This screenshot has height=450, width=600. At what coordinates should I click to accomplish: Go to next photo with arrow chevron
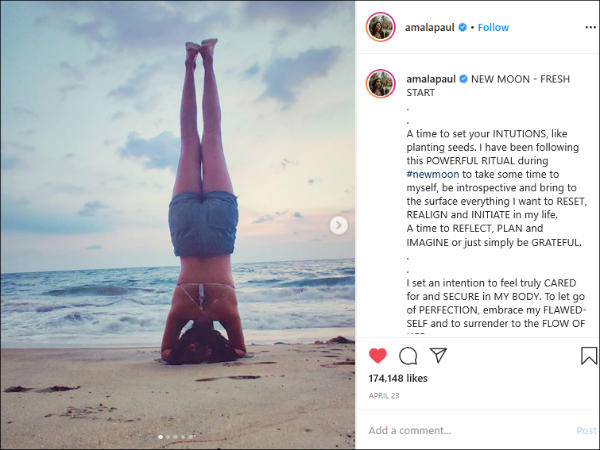click(339, 225)
